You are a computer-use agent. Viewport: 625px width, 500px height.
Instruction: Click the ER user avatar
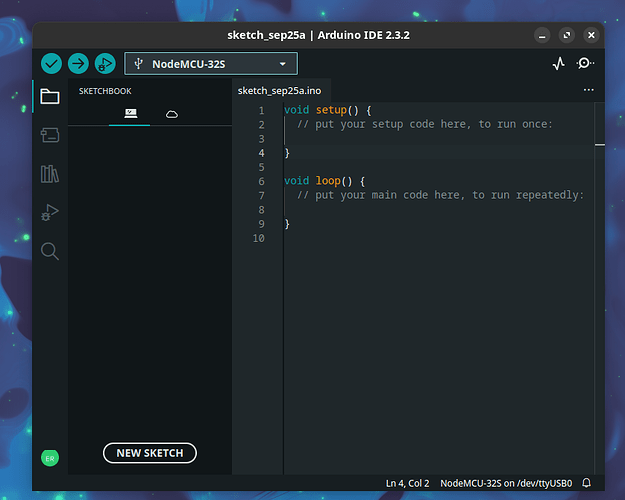[50, 458]
